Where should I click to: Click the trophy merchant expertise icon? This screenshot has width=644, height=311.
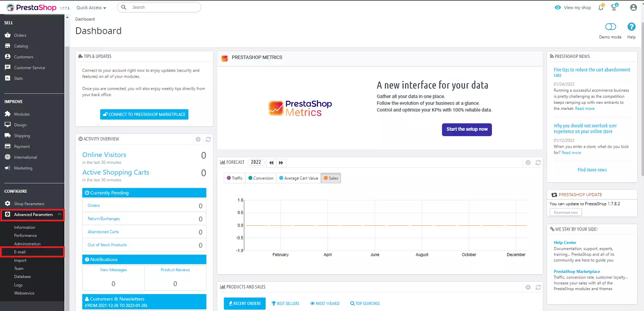click(x=614, y=8)
